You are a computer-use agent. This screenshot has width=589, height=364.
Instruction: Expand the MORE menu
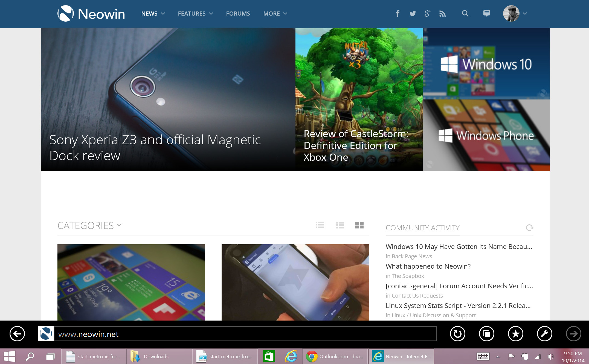pyautogui.click(x=275, y=13)
